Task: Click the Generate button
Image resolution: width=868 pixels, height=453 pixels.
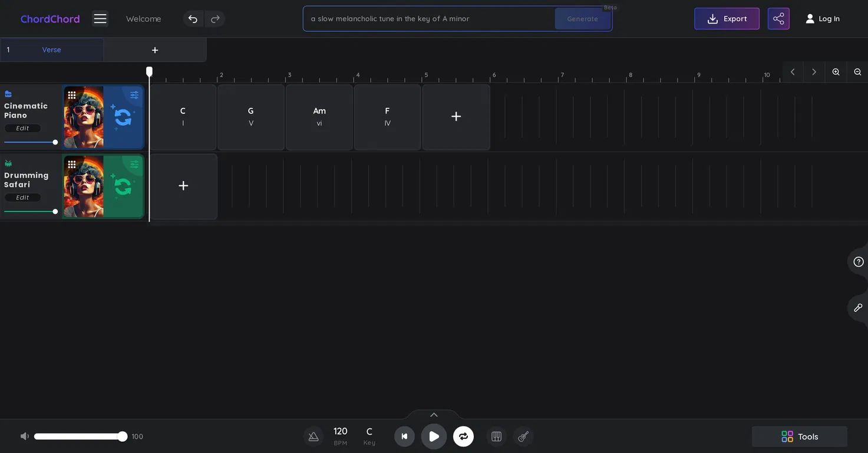Action: pyautogui.click(x=582, y=19)
